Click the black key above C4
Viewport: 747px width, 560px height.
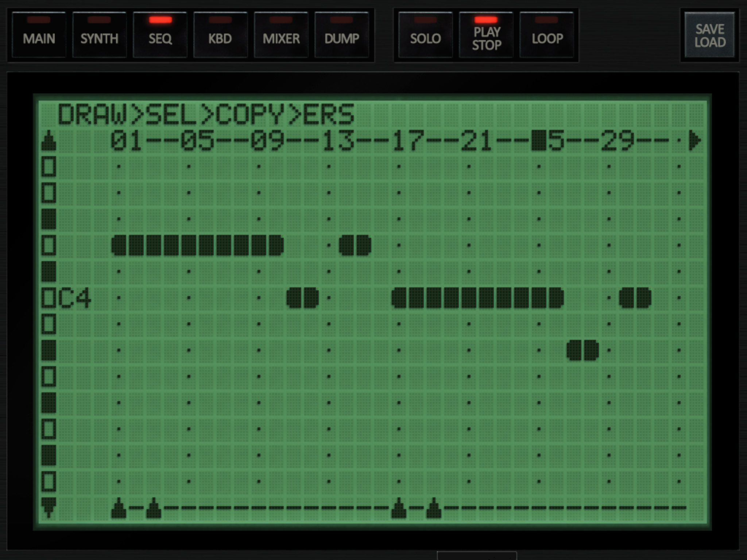coord(49,272)
